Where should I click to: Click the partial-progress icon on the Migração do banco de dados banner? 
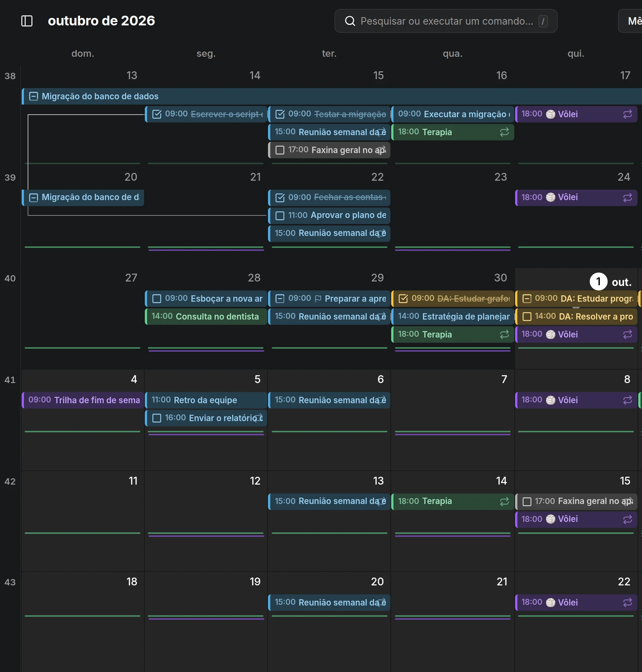point(34,96)
